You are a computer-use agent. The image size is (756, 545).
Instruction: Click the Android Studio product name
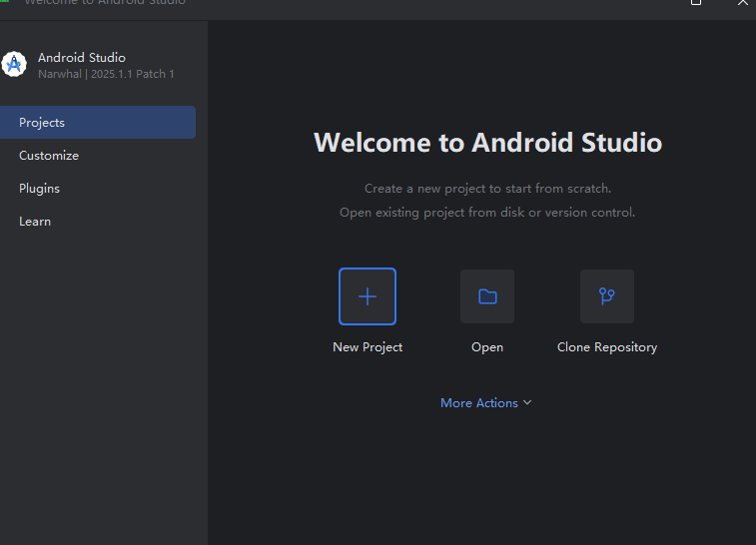click(82, 57)
